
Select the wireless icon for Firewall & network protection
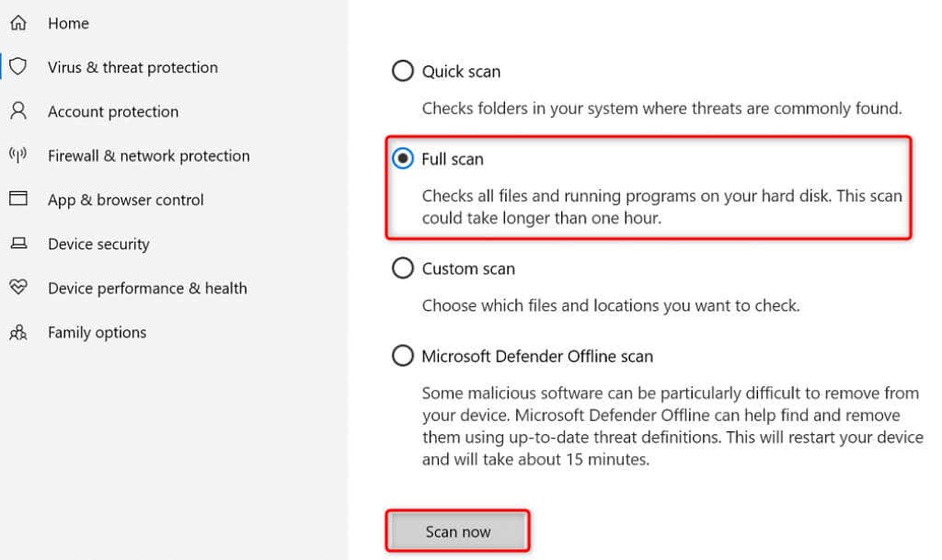18,155
